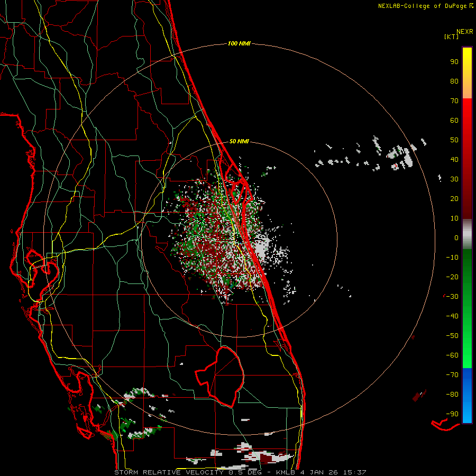
Task: Click the -60 value on the velocity scale
Action: tap(452, 355)
